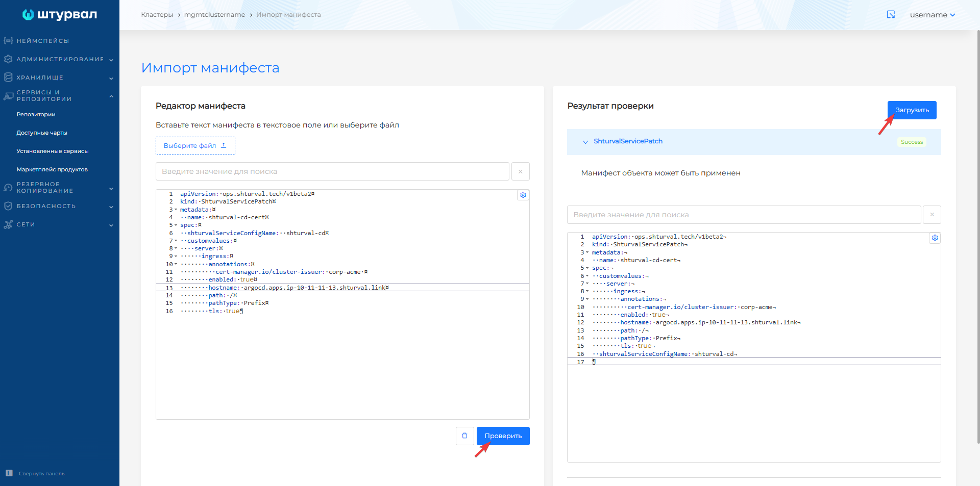Screen dimensions: 980x486
Task: Clear the manifest editor search field
Action: click(x=521, y=171)
